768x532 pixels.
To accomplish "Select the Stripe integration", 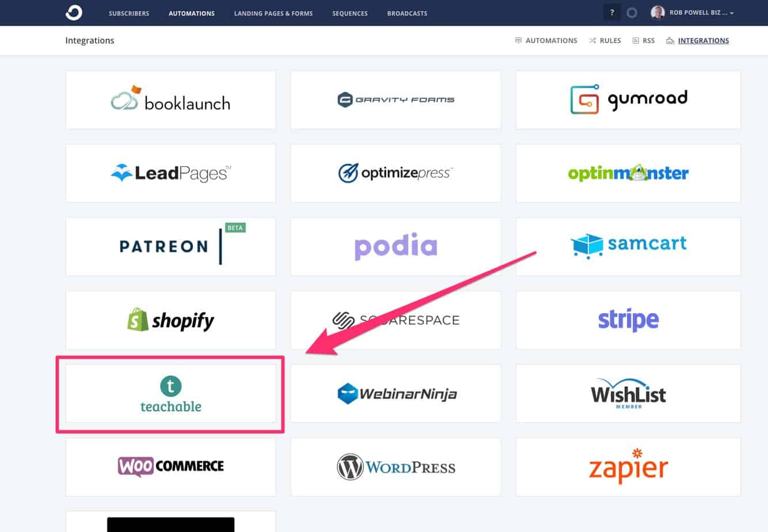I will pos(628,320).
